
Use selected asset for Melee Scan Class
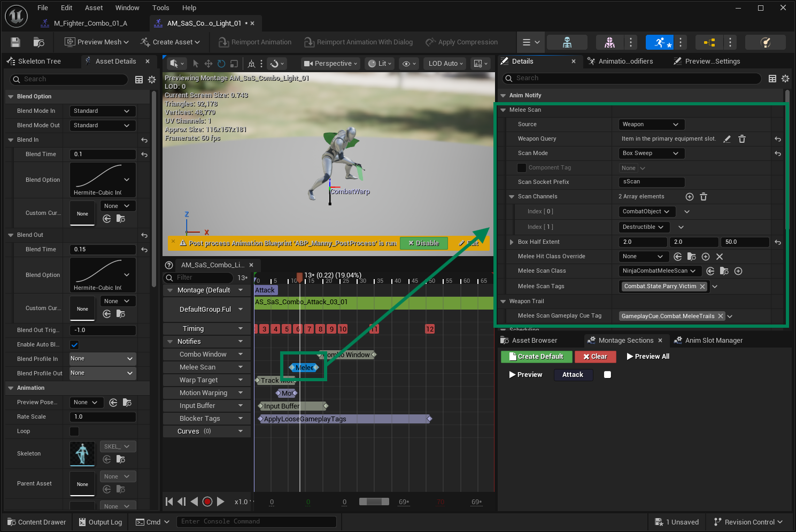710,271
